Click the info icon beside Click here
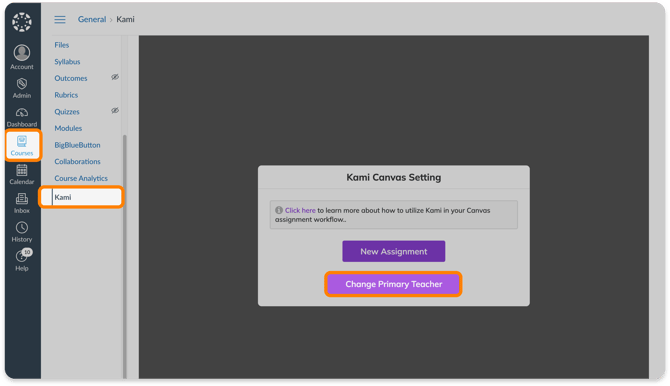This screenshot has width=670, height=386. click(x=279, y=210)
